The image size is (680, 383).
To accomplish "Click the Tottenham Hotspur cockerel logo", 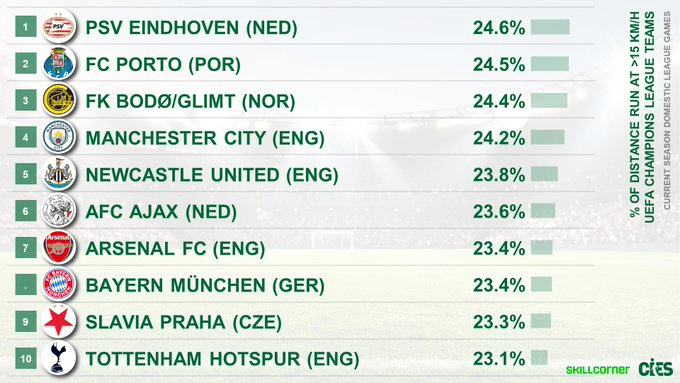I will (x=59, y=358).
